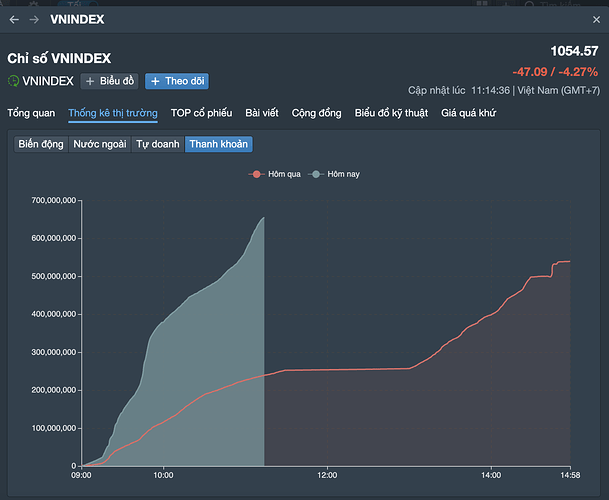Switch to the Nước ngoài sub-tab
The height and width of the screenshot is (500, 609).
point(99,144)
